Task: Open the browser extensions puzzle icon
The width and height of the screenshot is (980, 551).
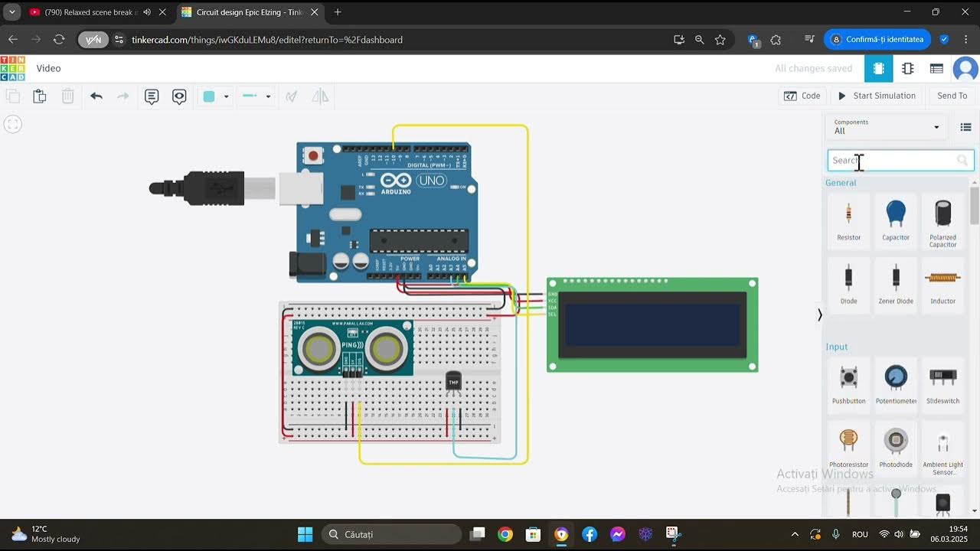Action: tap(776, 39)
